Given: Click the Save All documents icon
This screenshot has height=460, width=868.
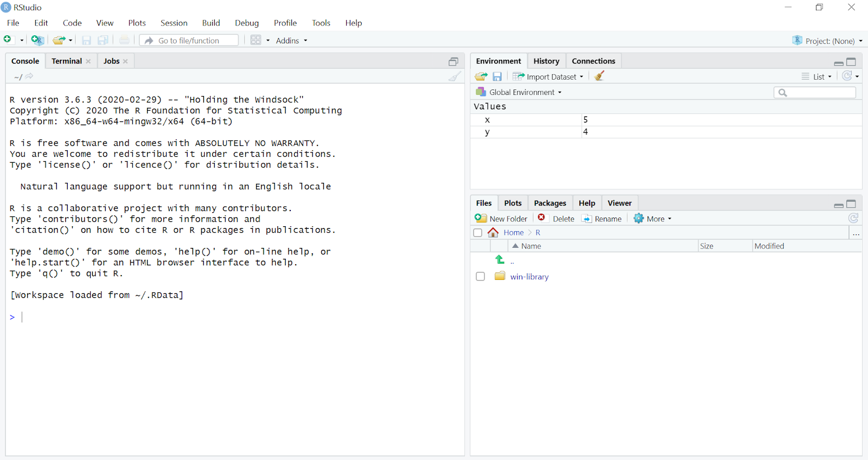Looking at the screenshot, I should [103, 40].
